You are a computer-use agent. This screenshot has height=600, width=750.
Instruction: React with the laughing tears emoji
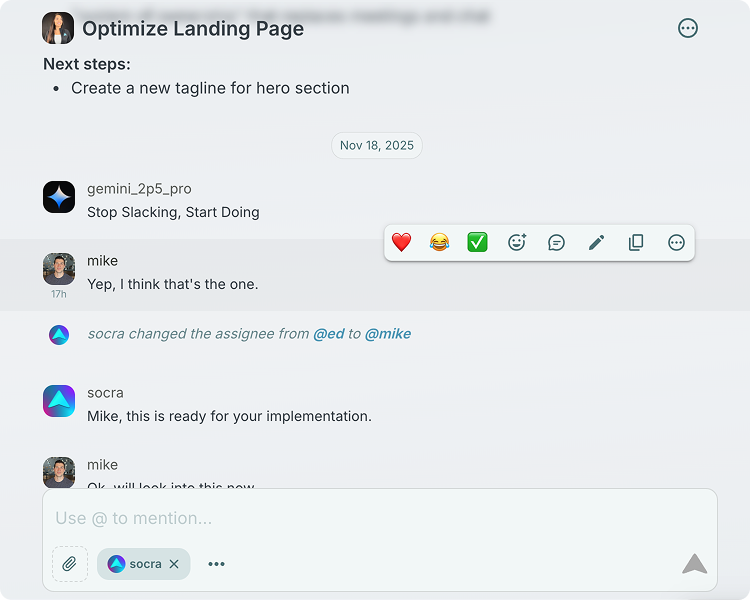439,243
